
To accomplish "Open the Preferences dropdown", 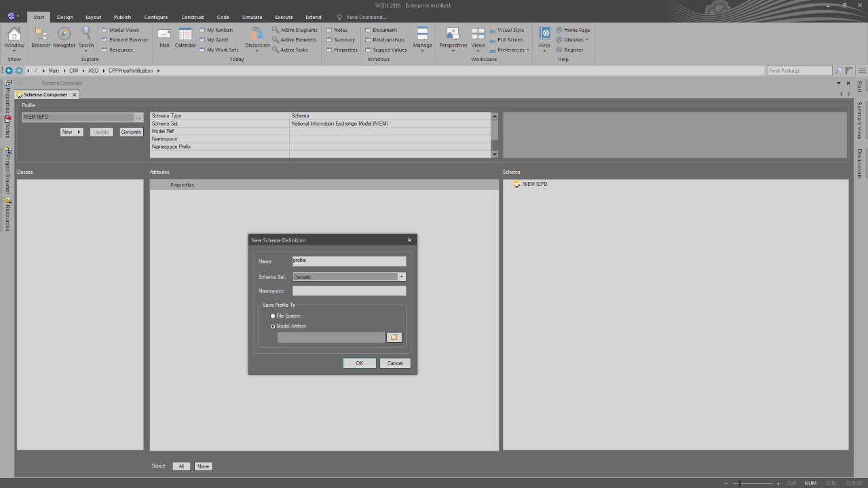I will pos(509,50).
